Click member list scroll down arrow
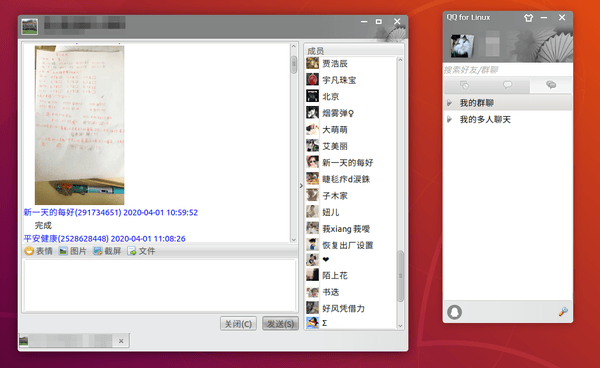This screenshot has width=600, height=368. (400, 326)
